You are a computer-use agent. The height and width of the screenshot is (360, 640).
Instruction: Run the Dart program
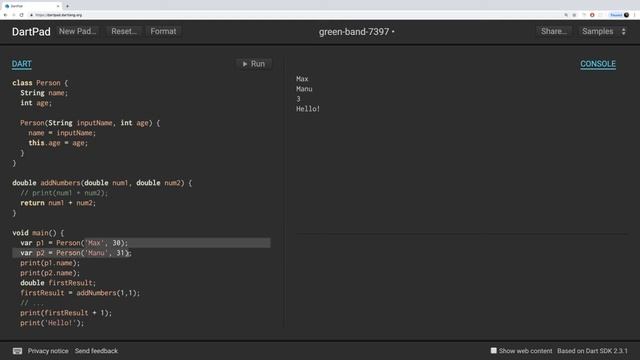(x=253, y=64)
